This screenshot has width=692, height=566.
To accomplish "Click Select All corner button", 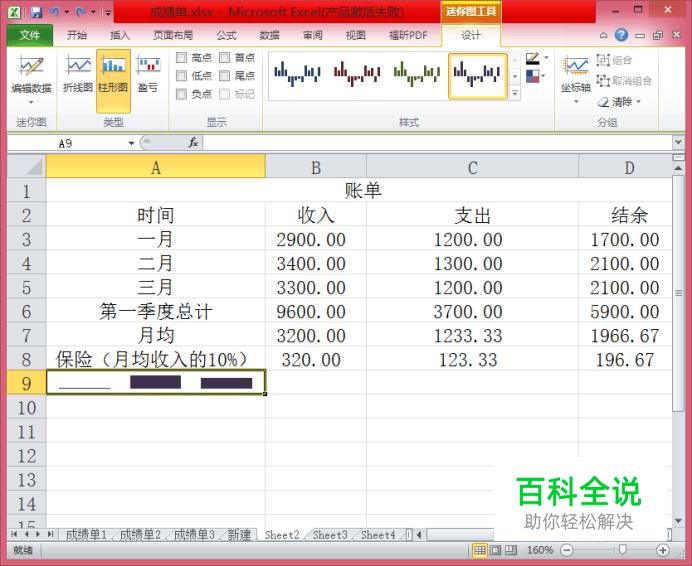I will point(26,166).
